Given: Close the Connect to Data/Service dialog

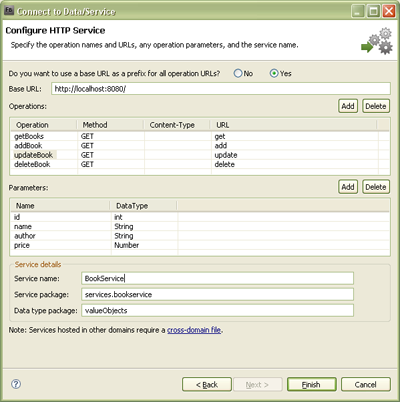Looking at the screenshot, I should (x=389, y=11).
